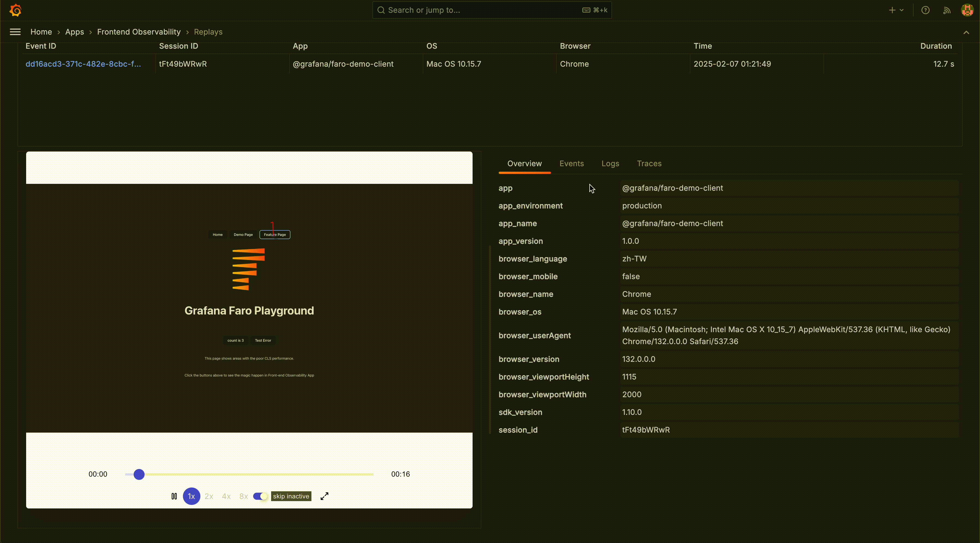Screen dimensions: 980x543
Task: Switch to the Logs tab
Action: tap(610, 163)
